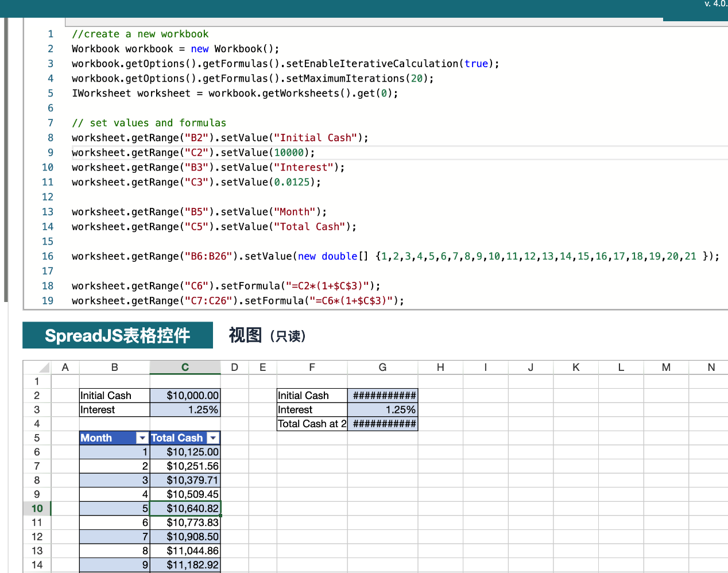The image size is (728, 573).
Task: Click the 'Total Cash at 2' cell
Action: pyautogui.click(x=312, y=424)
